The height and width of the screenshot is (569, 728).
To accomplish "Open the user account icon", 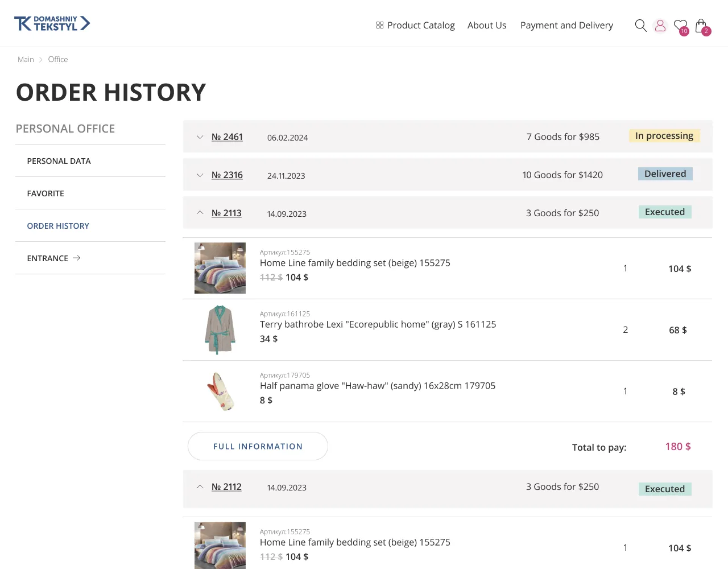I will [660, 26].
